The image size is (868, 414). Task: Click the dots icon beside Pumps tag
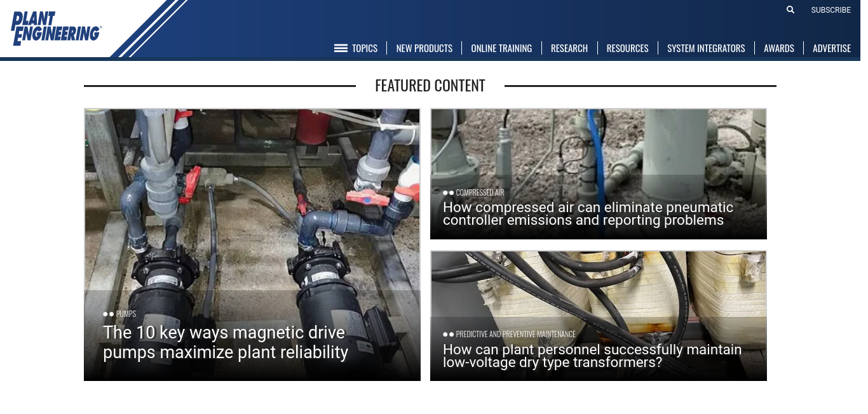[109, 314]
